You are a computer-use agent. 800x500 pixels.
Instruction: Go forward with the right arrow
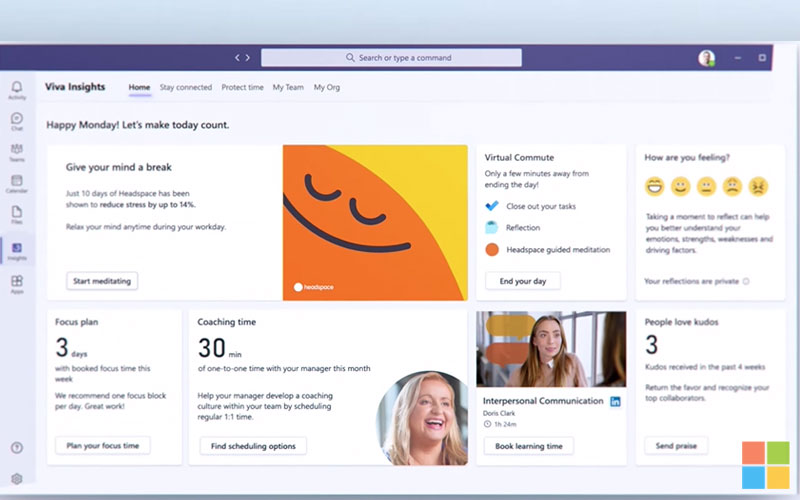[248, 58]
